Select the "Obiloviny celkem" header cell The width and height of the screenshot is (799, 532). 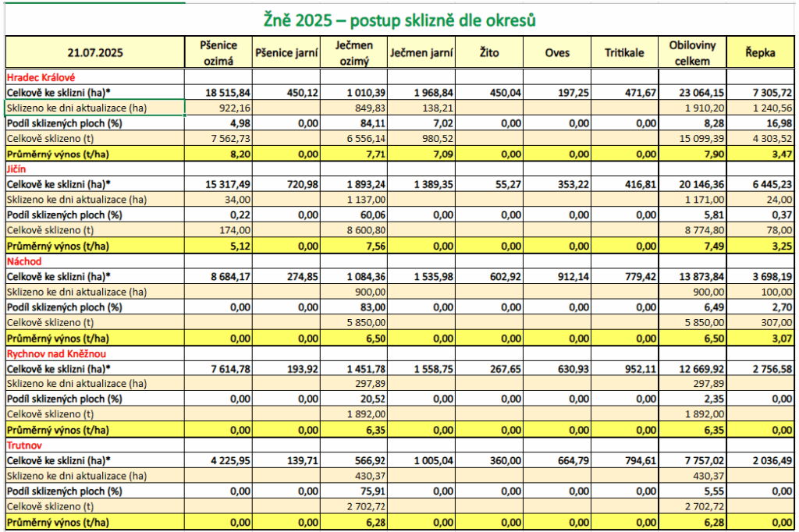click(692, 53)
